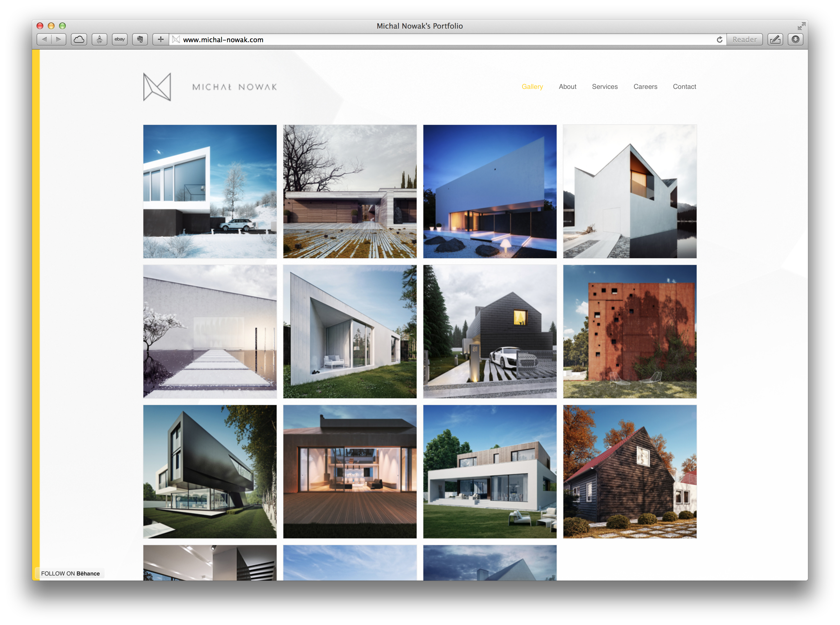
Task: Show Downloads with the arrow icon
Action: pos(795,39)
